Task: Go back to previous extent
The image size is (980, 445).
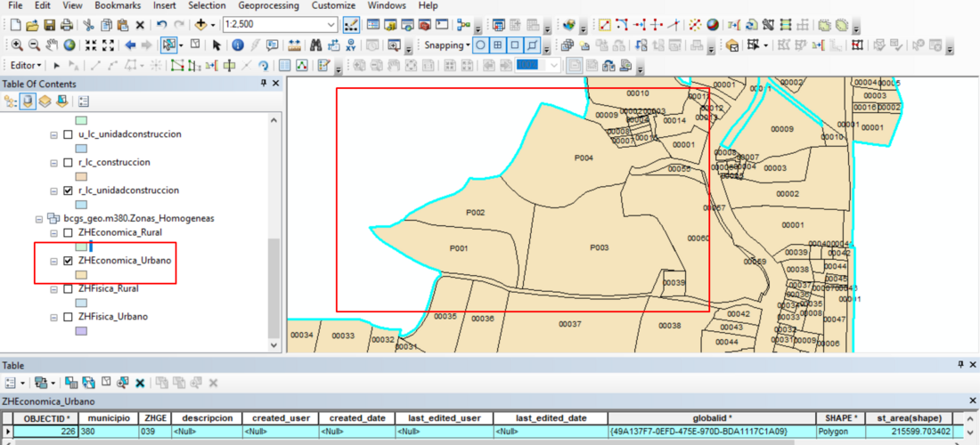Action: click(130, 44)
